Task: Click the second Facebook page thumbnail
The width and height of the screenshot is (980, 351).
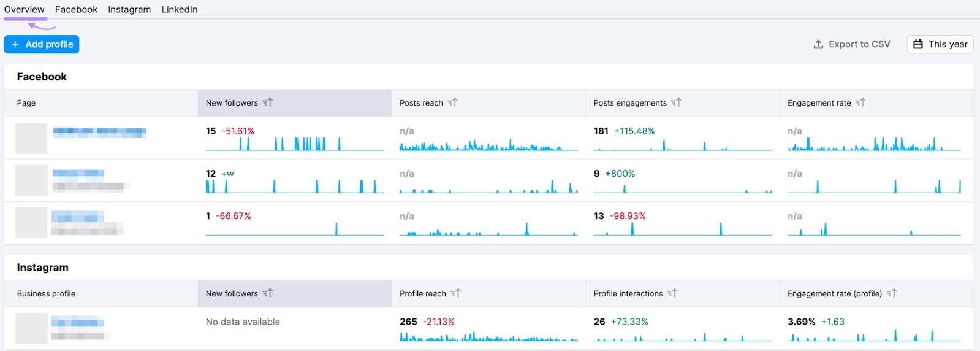Action: pyautogui.click(x=31, y=180)
